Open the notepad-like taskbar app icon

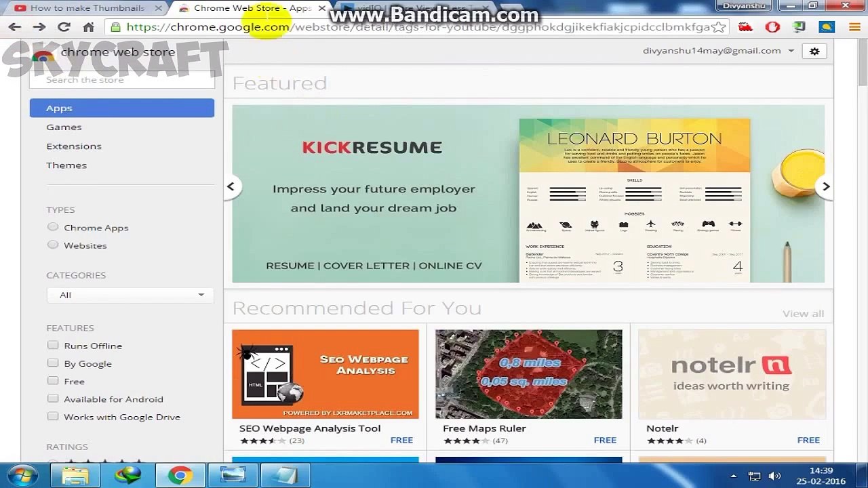284,475
